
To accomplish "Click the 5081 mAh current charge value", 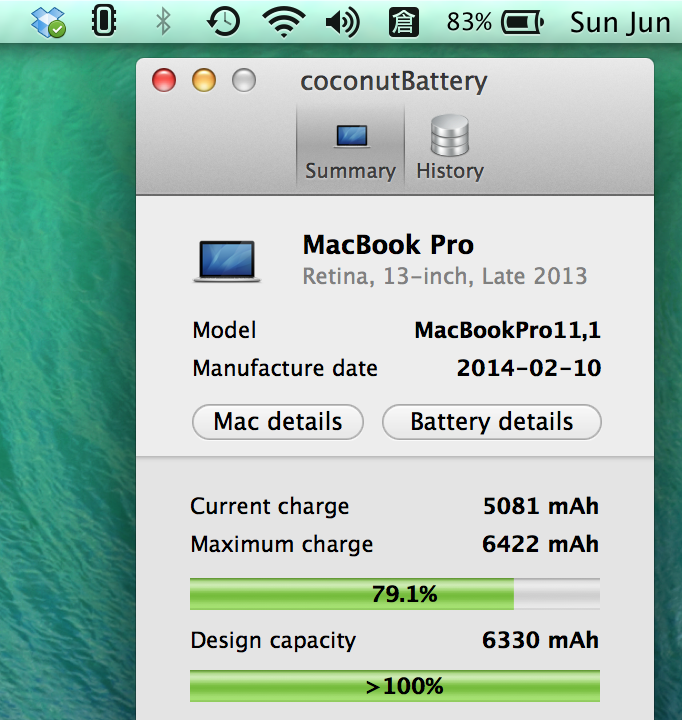I will click(x=541, y=506).
